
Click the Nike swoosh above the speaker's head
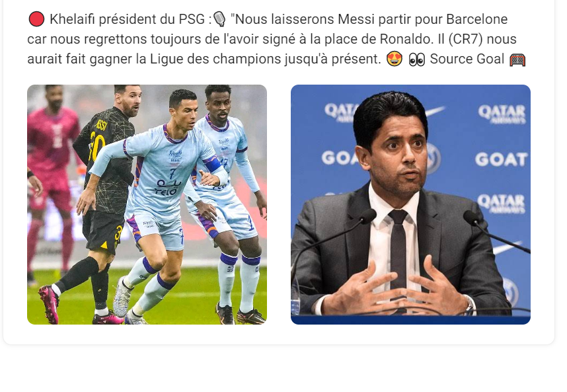coord(435,110)
